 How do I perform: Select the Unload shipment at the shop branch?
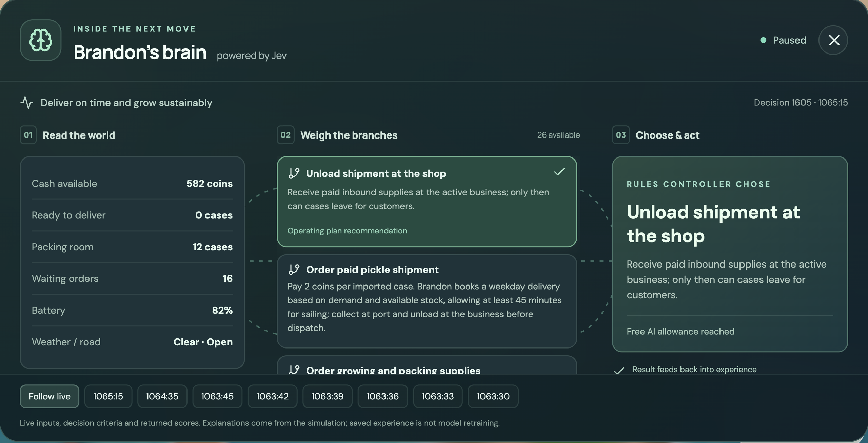pos(427,202)
